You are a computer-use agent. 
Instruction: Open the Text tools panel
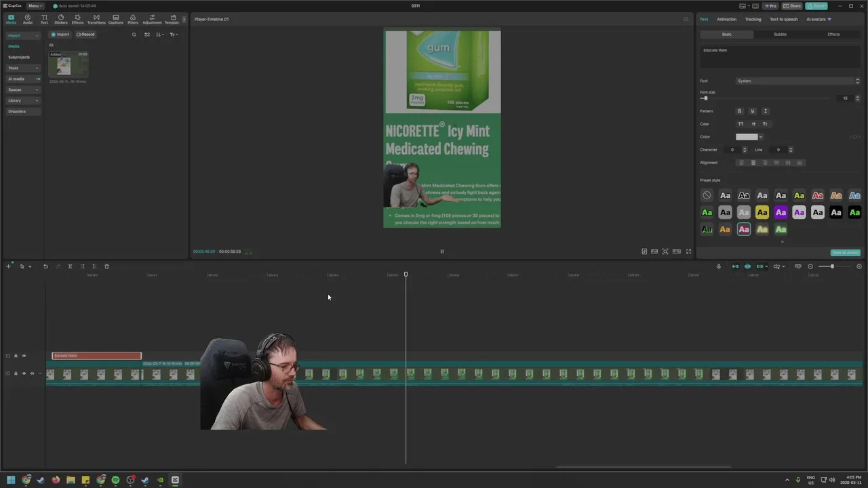click(44, 19)
